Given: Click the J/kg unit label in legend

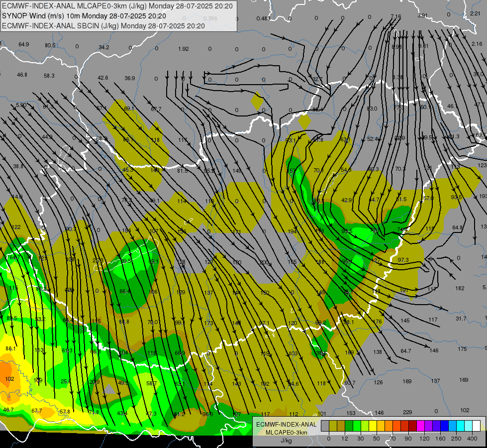Looking at the screenshot, I should click(x=286, y=441).
